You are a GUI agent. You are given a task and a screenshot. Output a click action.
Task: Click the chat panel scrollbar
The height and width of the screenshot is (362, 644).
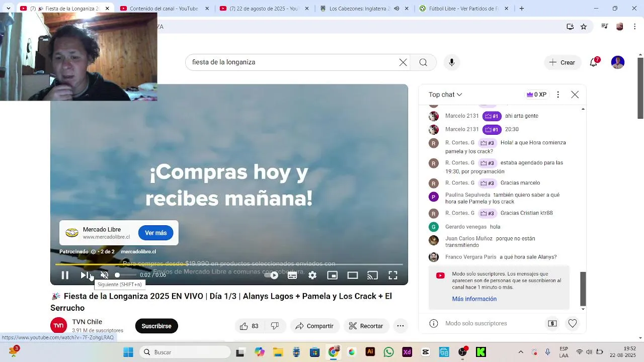click(583, 289)
